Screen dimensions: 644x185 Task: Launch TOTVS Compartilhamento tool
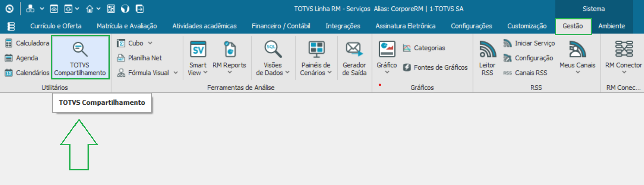pyautogui.click(x=80, y=57)
